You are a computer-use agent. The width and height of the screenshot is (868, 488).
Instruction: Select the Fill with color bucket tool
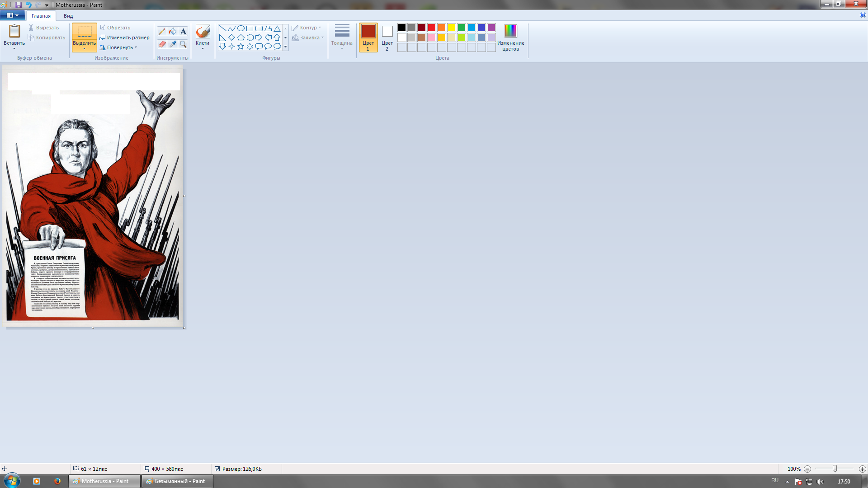pyautogui.click(x=173, y=31)
